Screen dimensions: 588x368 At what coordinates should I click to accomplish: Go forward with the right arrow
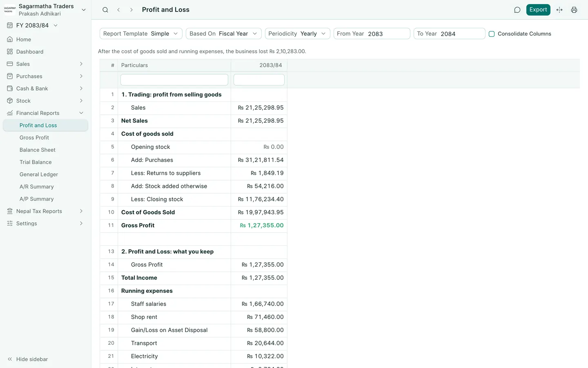coord(131,10)
